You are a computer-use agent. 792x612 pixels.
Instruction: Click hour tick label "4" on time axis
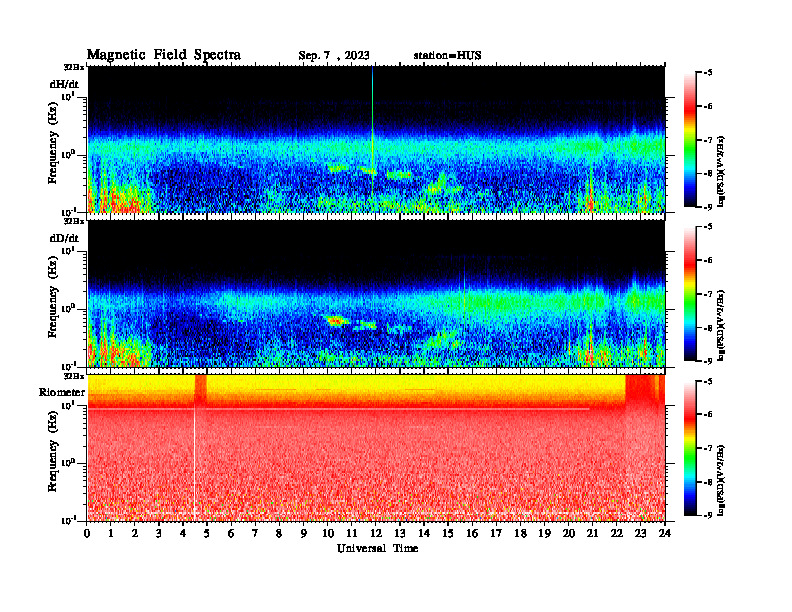click(x=183, y=533)
